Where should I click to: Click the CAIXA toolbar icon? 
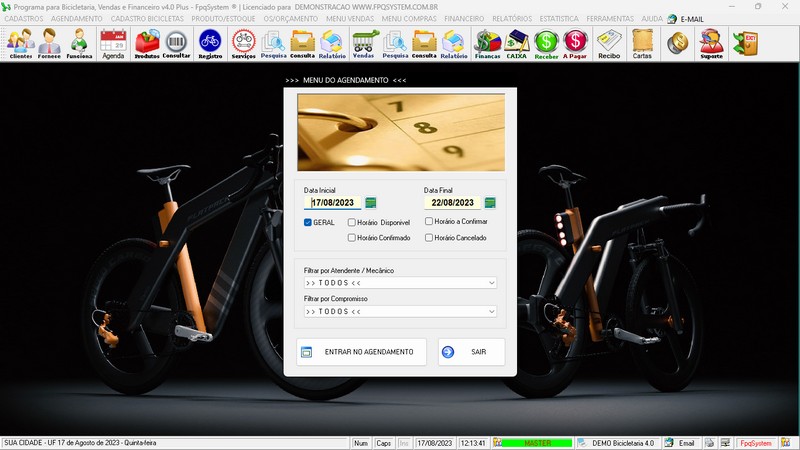(x=517, y=43)
